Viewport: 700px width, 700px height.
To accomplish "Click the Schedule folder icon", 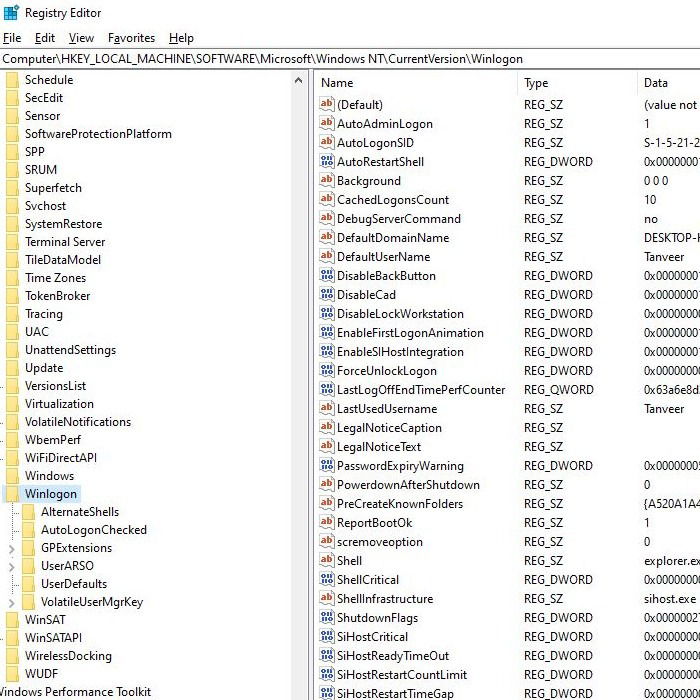I will point(12,80).
